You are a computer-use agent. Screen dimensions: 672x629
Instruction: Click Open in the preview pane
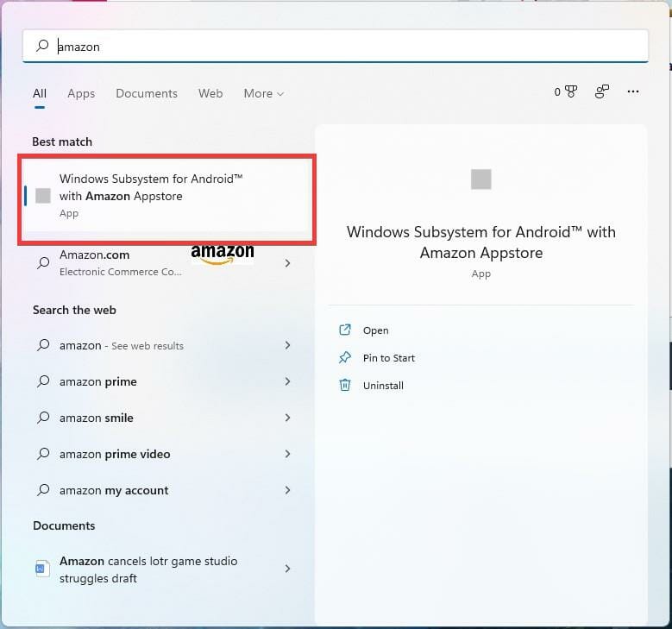click(376, 330)
